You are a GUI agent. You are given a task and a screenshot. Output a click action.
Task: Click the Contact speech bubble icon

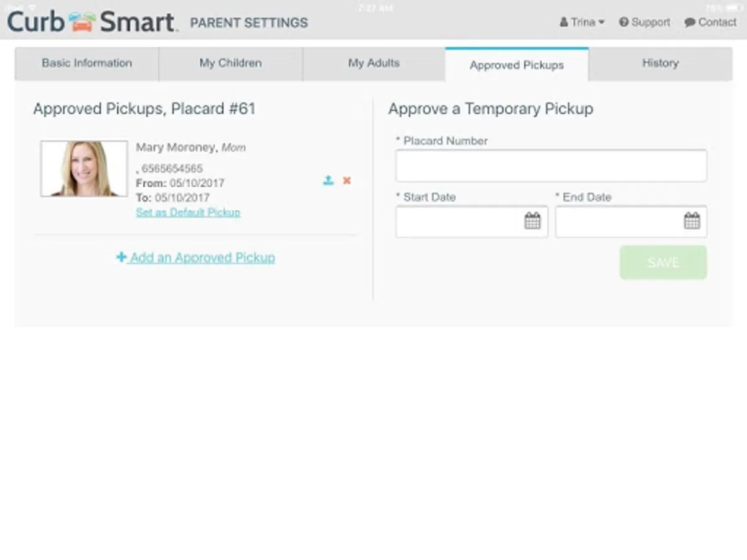coord(690,22)
